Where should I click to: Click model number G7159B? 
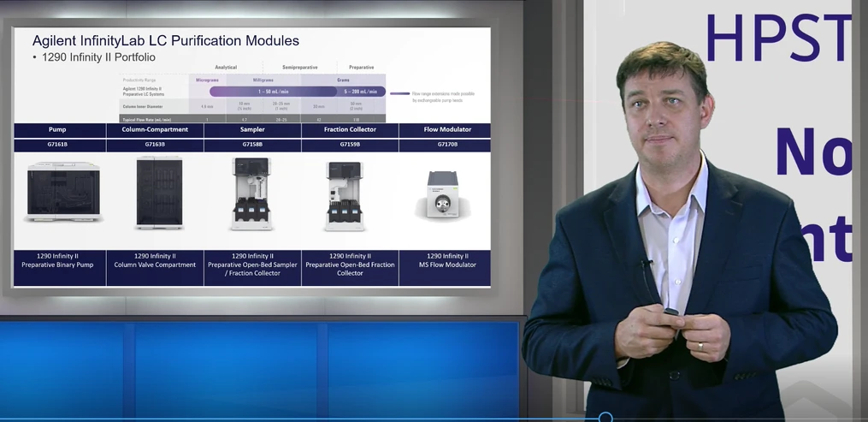(x=350, y=146)
